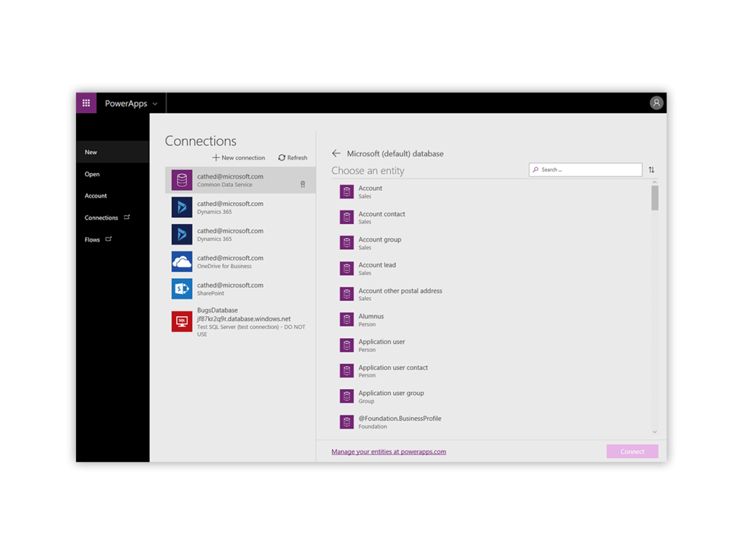748x560 pixels.
Task: Choose the Account entity name
Action: [370, 188]
